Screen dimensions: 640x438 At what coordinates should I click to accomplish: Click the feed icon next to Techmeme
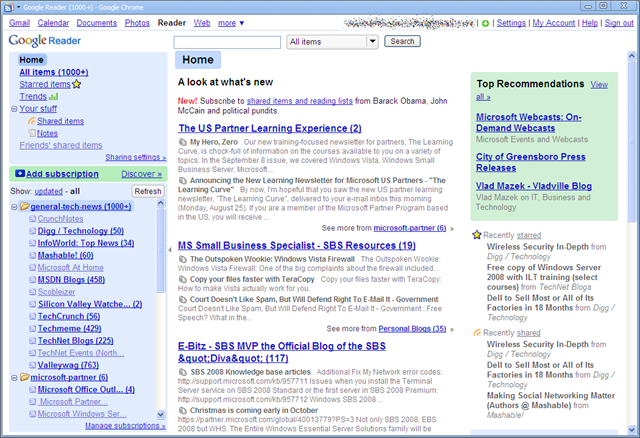[33, 329]
